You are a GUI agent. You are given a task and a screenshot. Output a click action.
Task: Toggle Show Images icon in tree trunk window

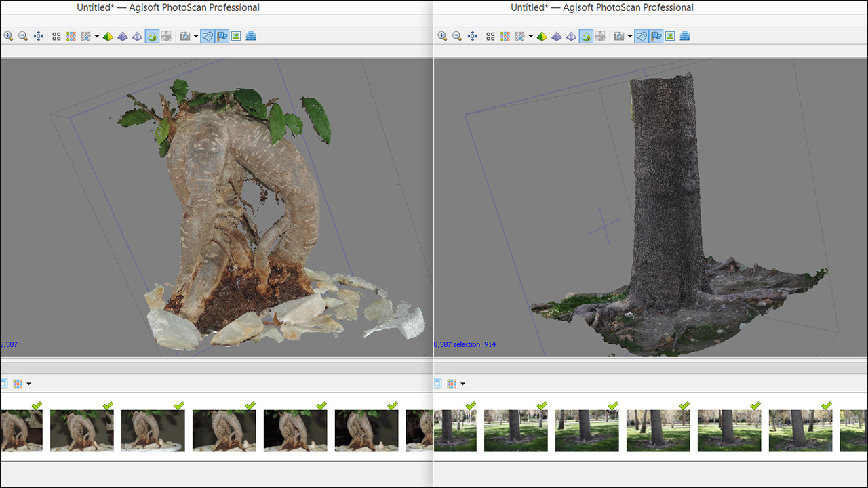pos(670,37)
